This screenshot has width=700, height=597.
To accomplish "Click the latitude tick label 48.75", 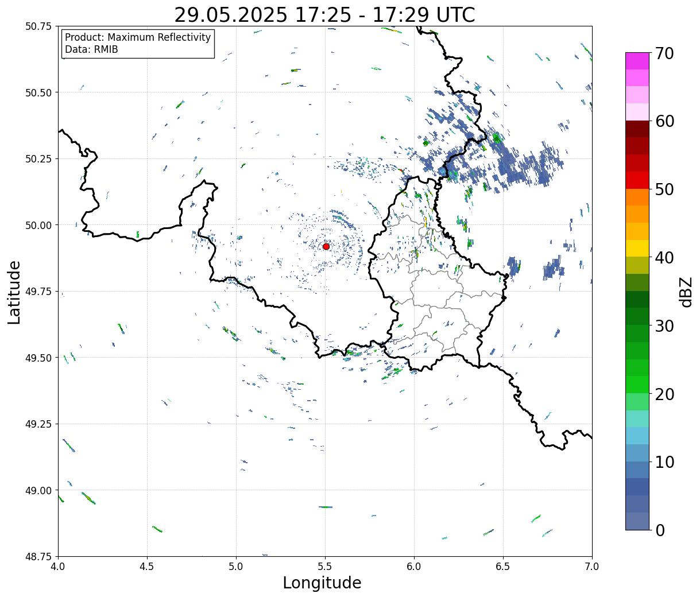I will (x=38, y=557).
